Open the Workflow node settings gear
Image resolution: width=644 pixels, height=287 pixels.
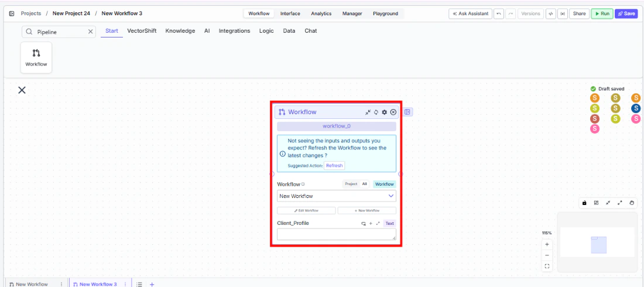385,112
